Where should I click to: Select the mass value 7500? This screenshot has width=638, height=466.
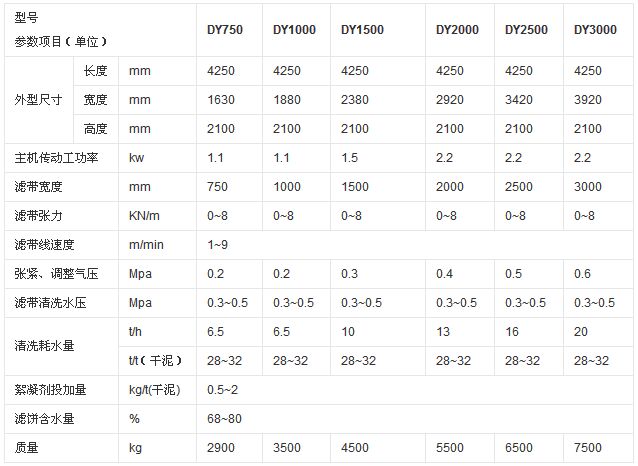[588, 449]
